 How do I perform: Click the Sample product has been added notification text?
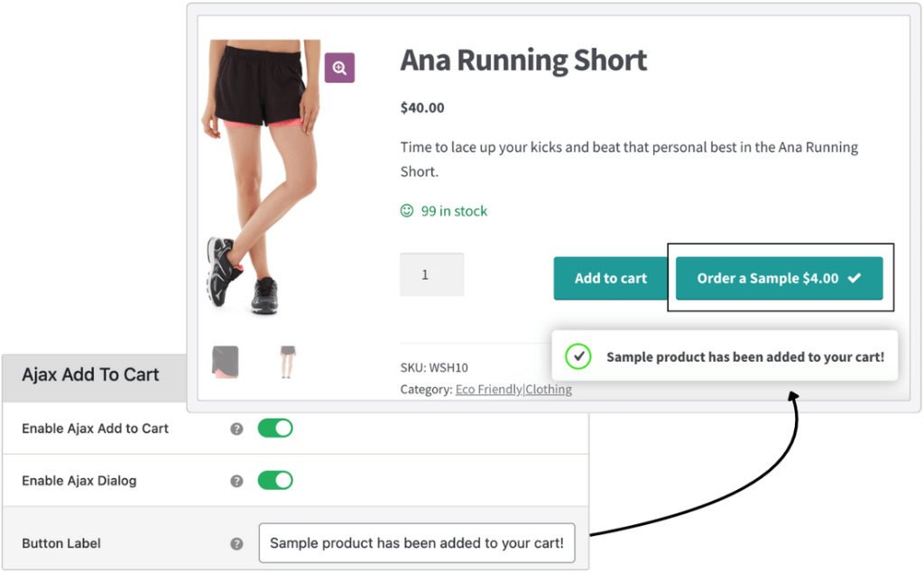[745, 357]
